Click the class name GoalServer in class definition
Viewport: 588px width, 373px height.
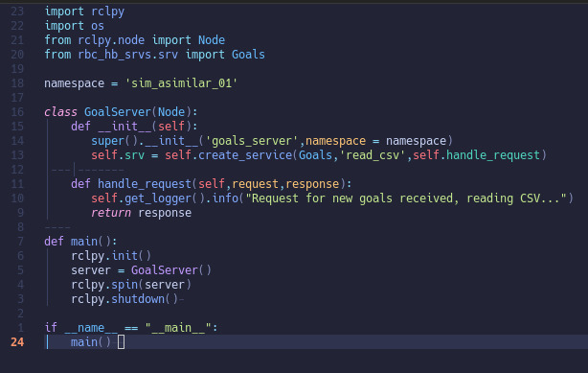118,112
